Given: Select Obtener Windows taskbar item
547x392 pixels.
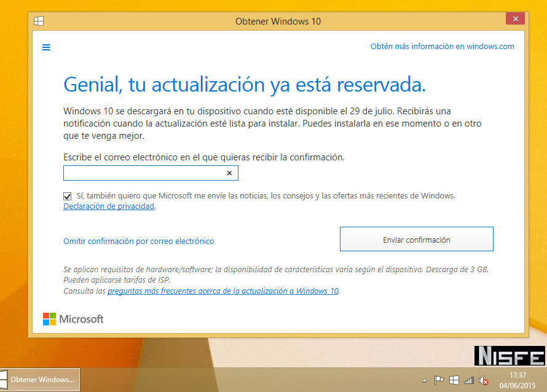Looking at the screenshot, I should tap(42, 380).
